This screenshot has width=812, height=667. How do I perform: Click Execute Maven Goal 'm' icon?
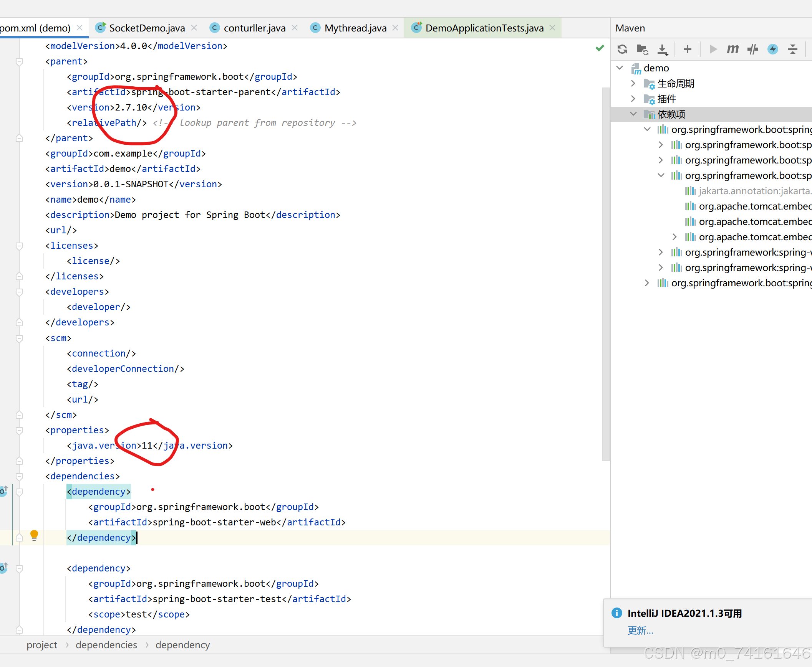(732, 49)
